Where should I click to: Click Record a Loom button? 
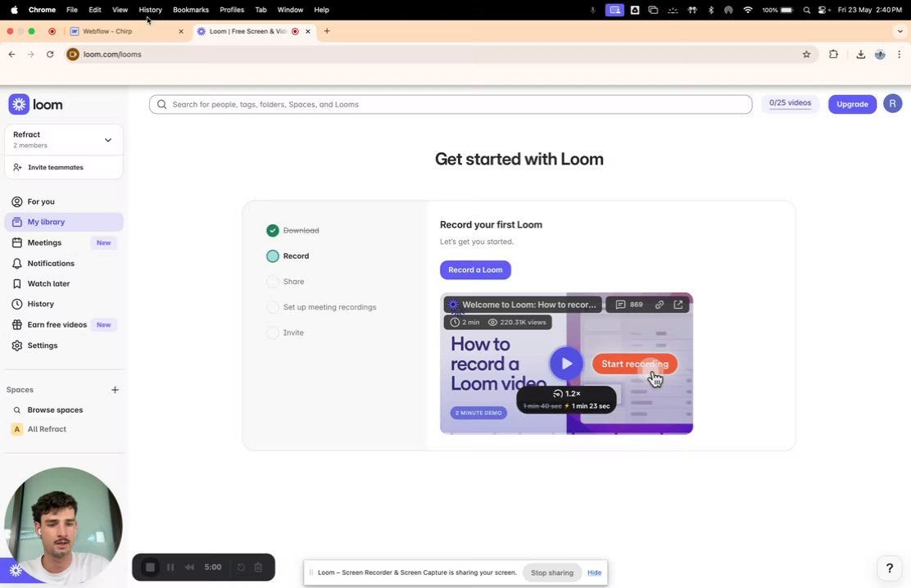tap(475, 270)
